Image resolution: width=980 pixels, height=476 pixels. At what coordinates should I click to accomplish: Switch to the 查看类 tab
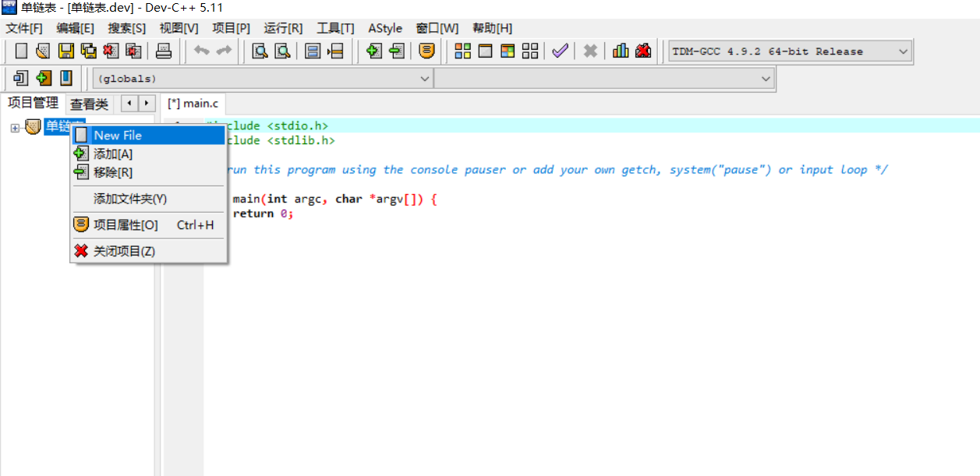pos(89,102)
